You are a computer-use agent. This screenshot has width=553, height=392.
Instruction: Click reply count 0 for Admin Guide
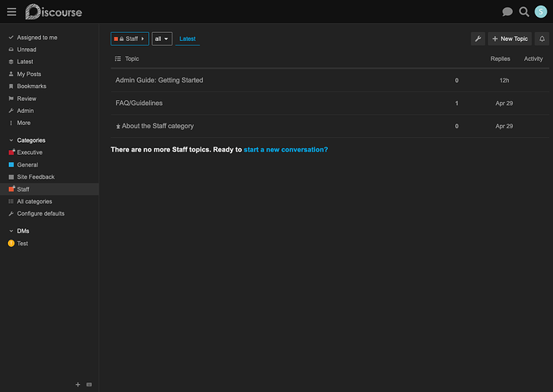tap(456, 80)
